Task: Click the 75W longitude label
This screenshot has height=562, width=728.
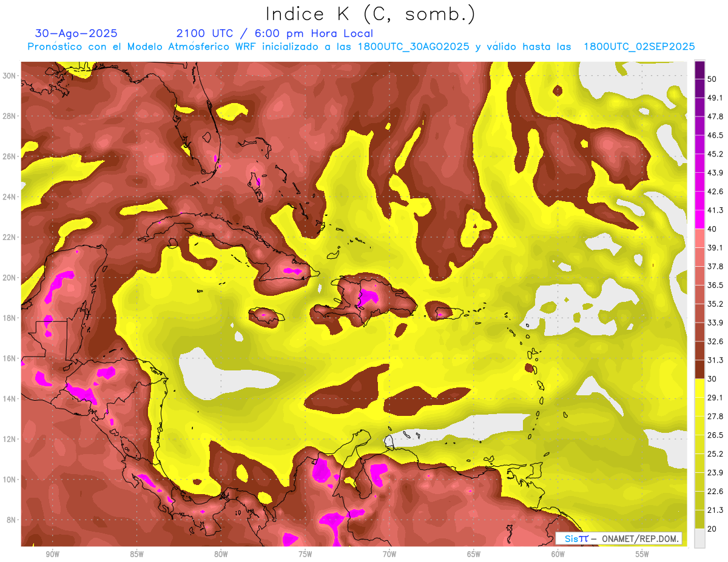Action: 305,554
